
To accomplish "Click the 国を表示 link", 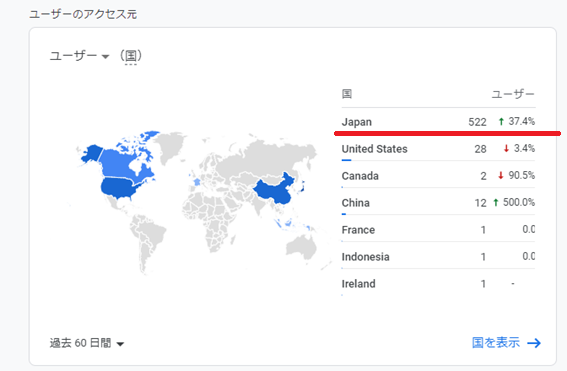I will (x=495, y=342).
